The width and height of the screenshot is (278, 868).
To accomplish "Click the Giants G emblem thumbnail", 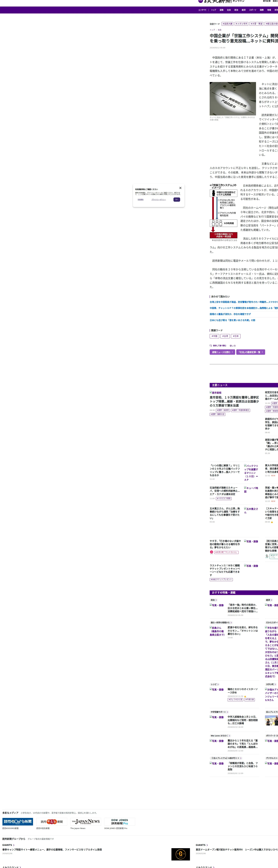I will 181,854.
